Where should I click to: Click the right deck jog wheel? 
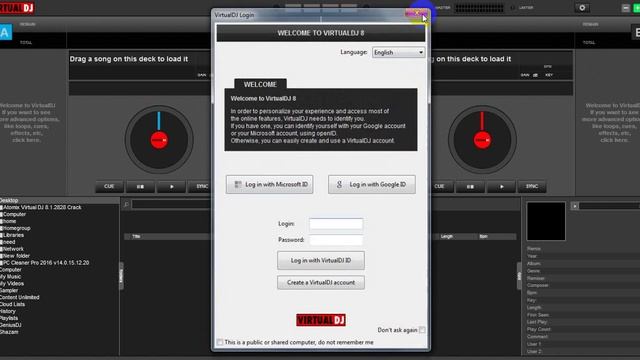tap(482, 140)
